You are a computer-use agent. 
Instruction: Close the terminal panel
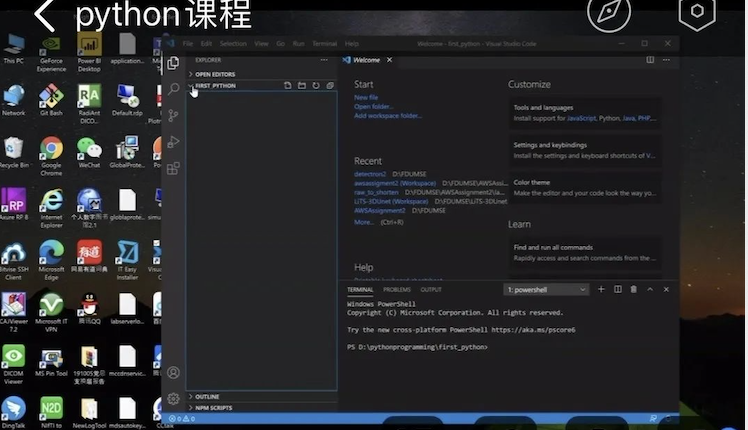(x=666, y=289)
